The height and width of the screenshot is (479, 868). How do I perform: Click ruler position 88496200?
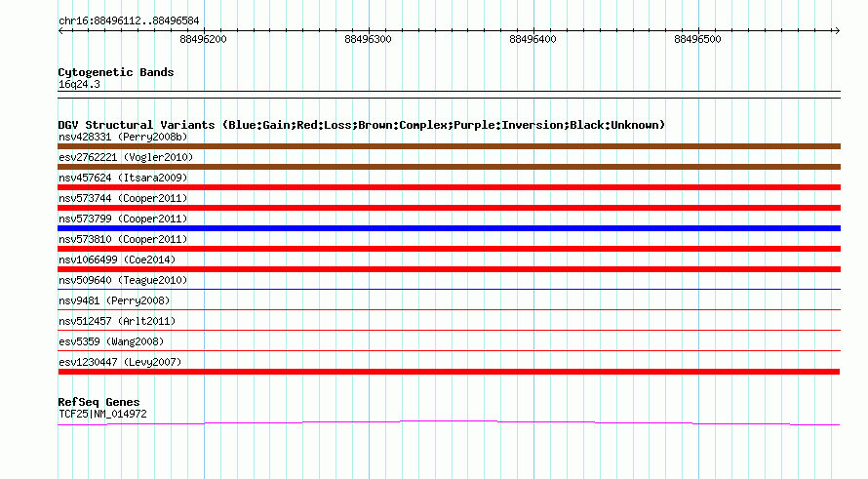203,39
